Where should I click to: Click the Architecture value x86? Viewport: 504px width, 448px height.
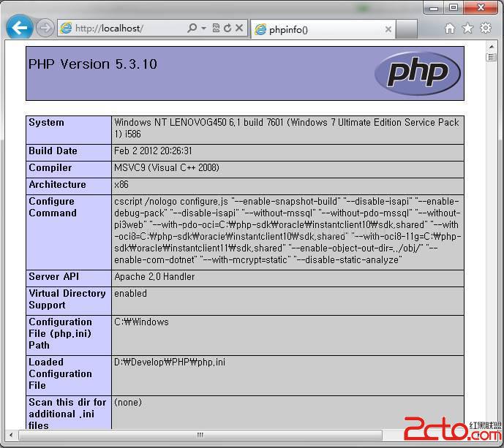pyautogui.click(x=121, y=184)
